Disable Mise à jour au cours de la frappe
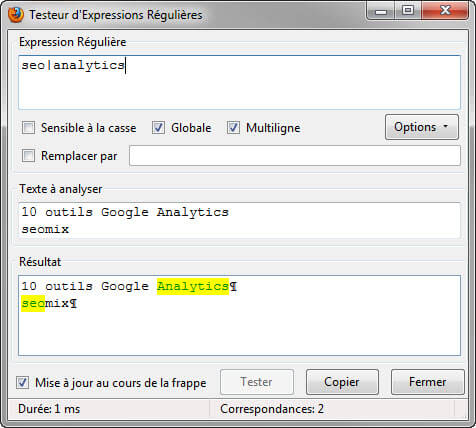 click(x=23, y=382)
